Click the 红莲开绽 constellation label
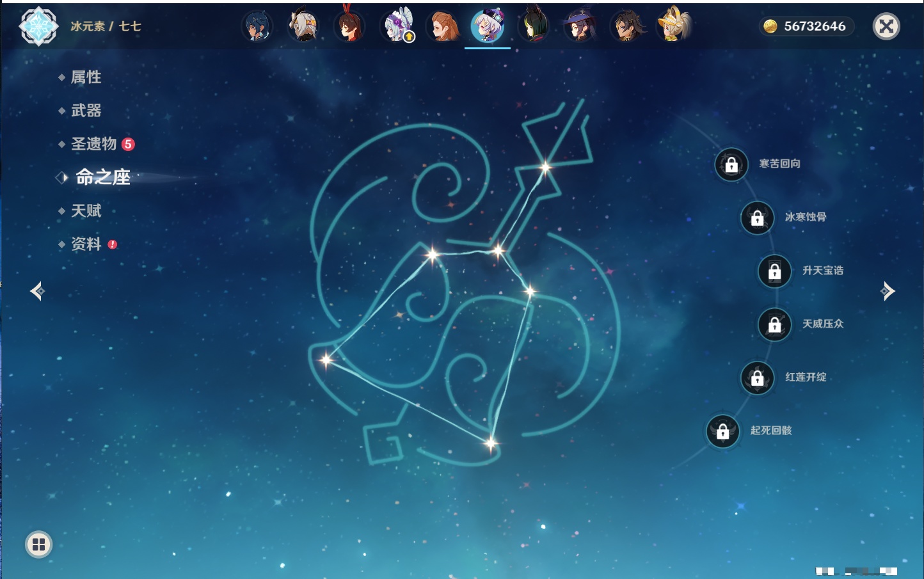The image size is (924, 579). coord(806,377)
